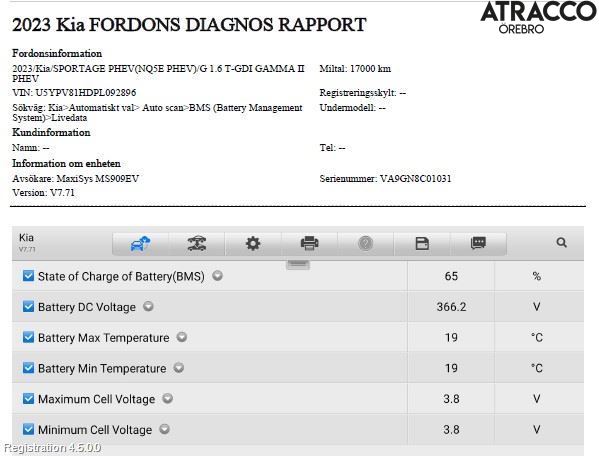Toggle the Battery DC Voltage checkbox

[x=28, y=306]
